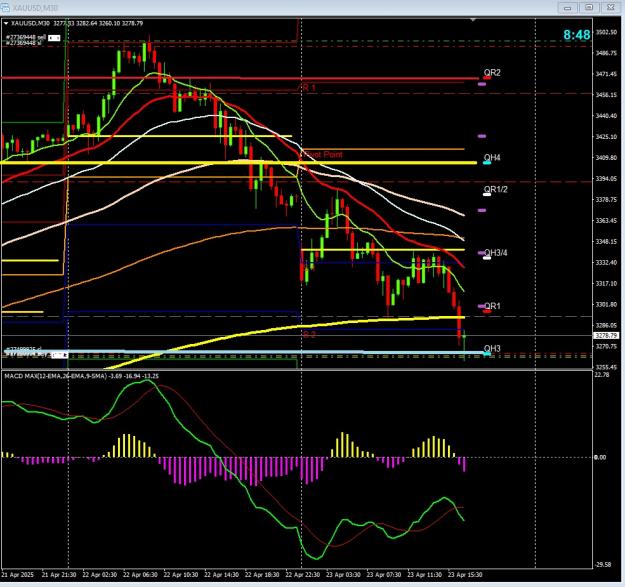625x587 pixels.
Task: Click the 22.78 MACD scale value
Action: point(601,375)
